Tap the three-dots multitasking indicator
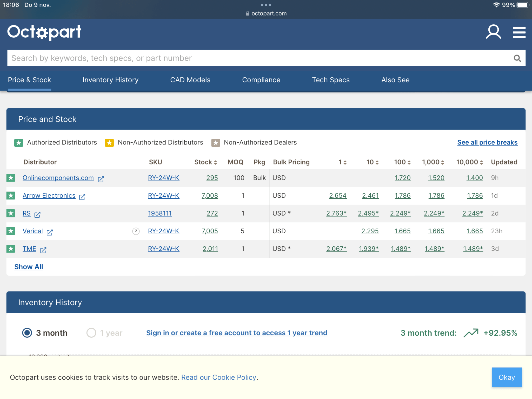Image resolution: width=532 pixels, height=399 pixels. (x=266, y=5)
